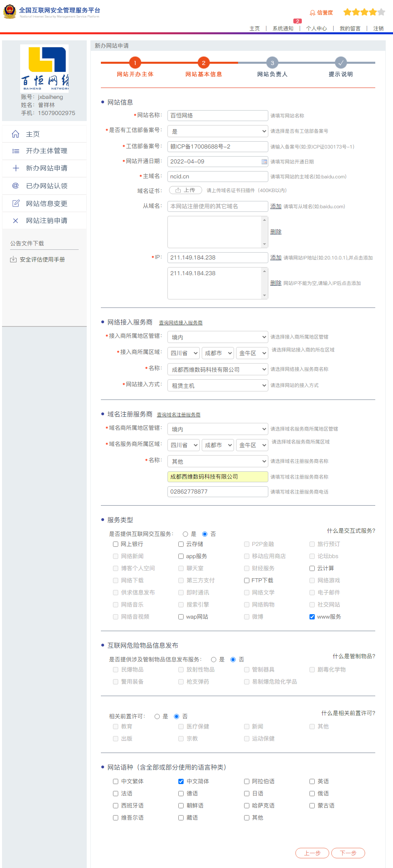The image size is (393, 868).
Task: Go to 系统通知 in the top menu
Action: coord(283,29)
